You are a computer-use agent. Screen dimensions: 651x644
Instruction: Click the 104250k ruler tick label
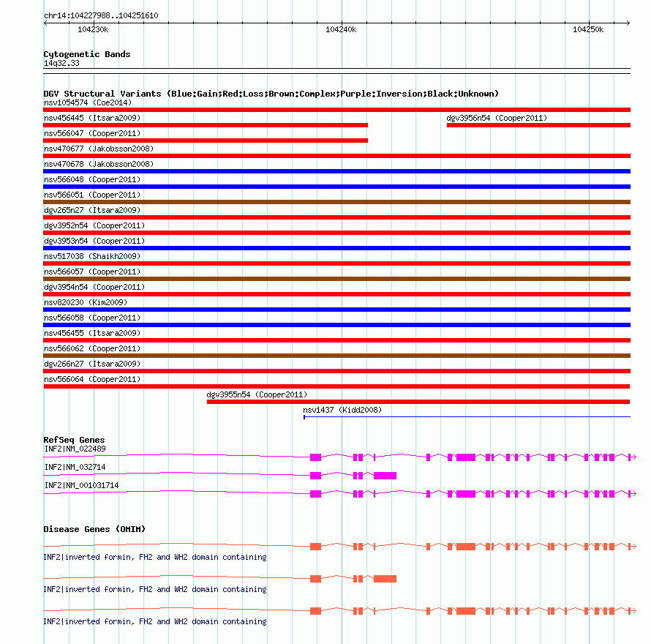point(588,29)
